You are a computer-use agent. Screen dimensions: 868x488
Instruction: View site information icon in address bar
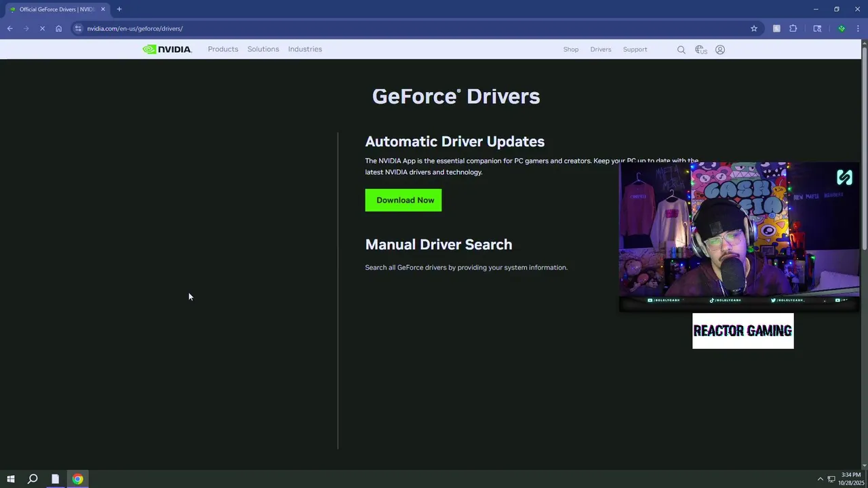click(x=78, y=28)
